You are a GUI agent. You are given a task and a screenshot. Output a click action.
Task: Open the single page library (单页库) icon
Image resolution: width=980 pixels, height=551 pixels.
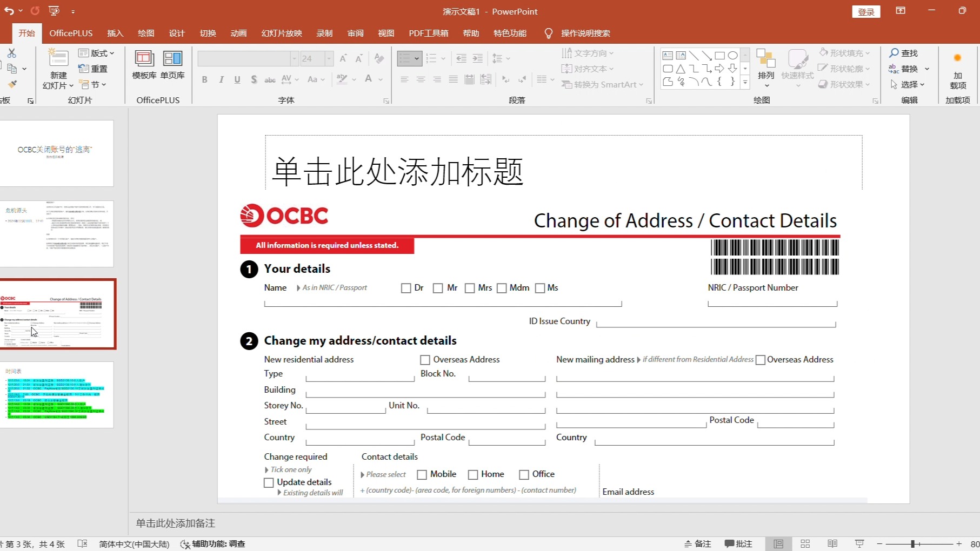[172, 58]
